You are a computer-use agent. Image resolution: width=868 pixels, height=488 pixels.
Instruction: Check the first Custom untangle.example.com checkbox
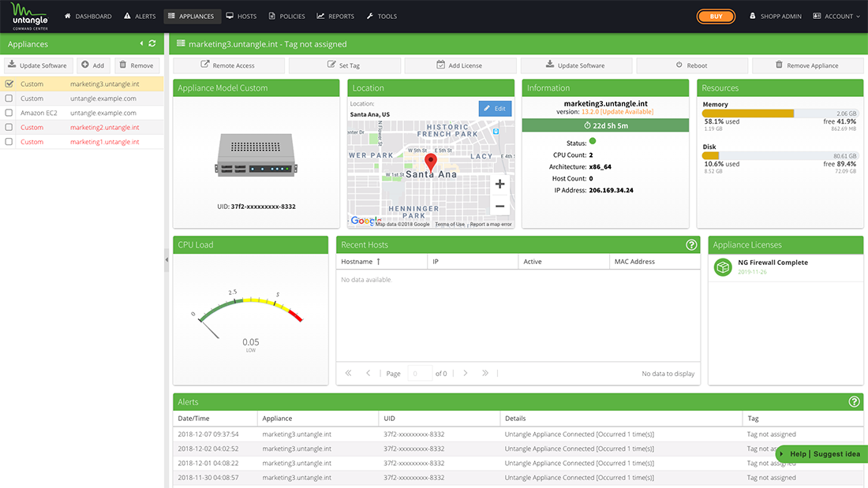click(x=9, y=98)
